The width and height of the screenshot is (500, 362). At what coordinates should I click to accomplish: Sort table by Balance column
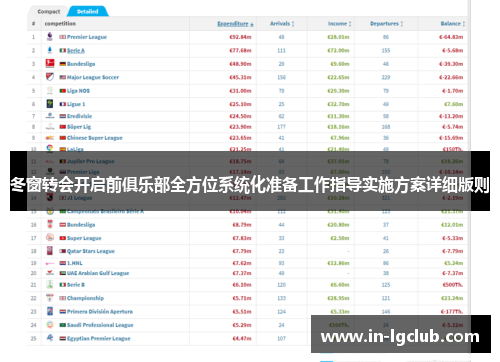pyautogui.click(x=453, y=24)
